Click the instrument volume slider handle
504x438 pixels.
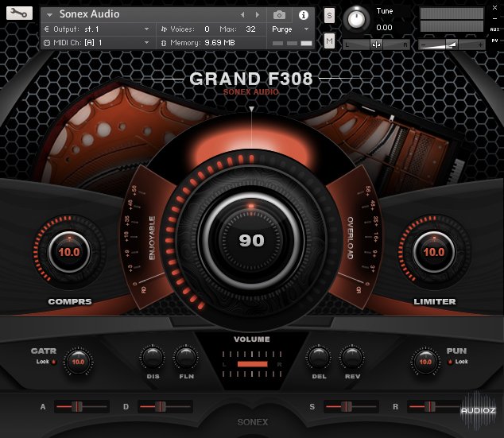pos(452,45)
